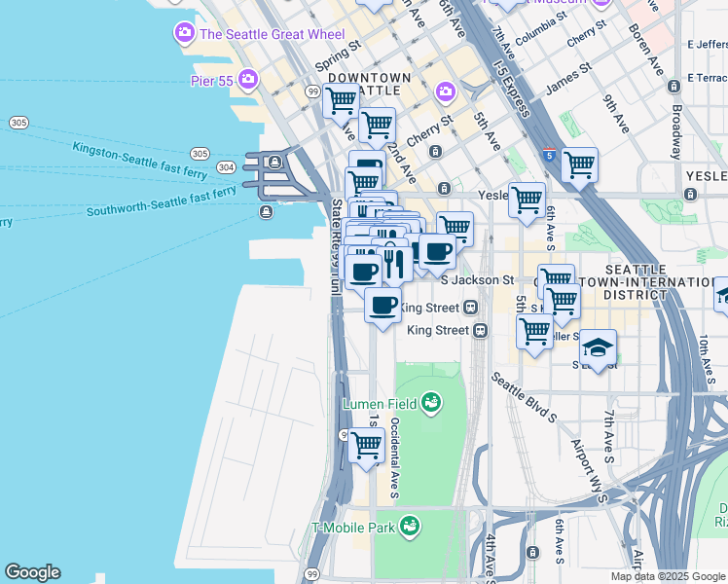Select the 'Pier 55' label

[x=212, y=81]
